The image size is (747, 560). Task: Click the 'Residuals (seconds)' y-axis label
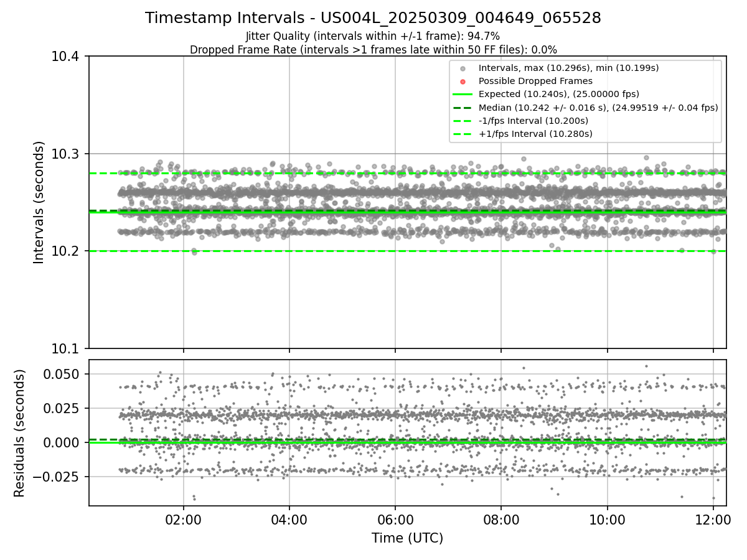coord(20,433)
